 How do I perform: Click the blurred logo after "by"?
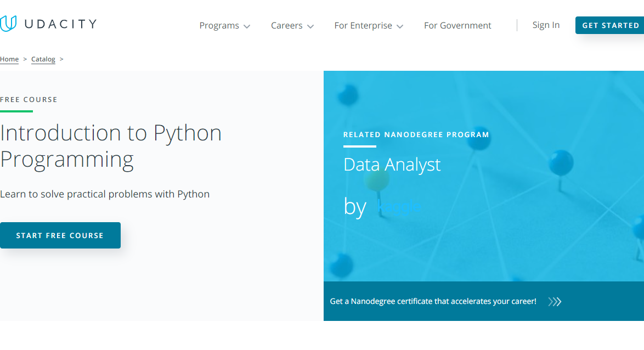(x=400, y=207)
